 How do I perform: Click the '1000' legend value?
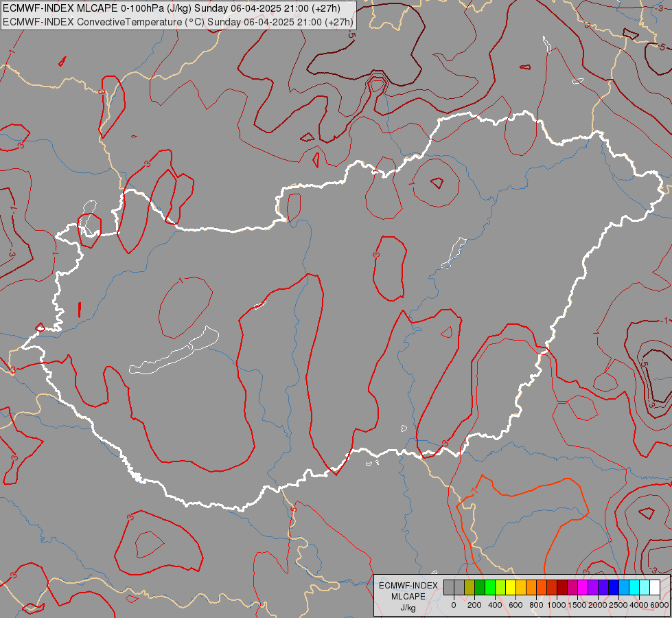coord(557,605)
